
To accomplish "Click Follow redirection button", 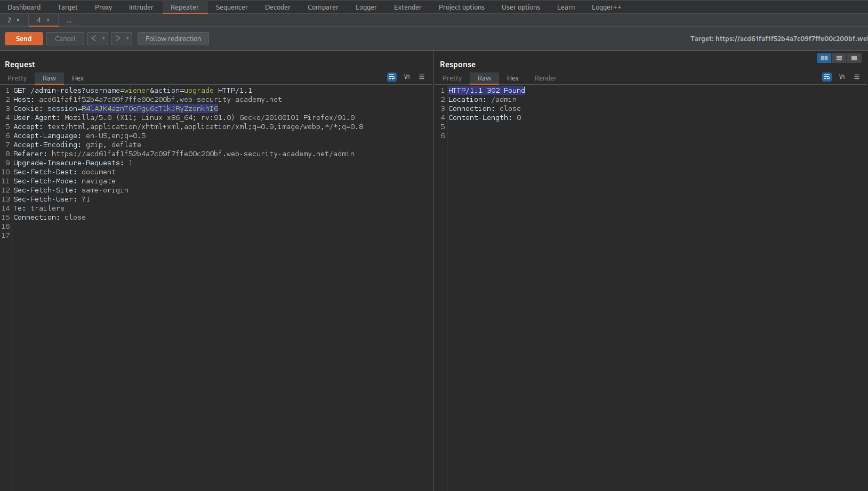I will [x=173, y=38].
